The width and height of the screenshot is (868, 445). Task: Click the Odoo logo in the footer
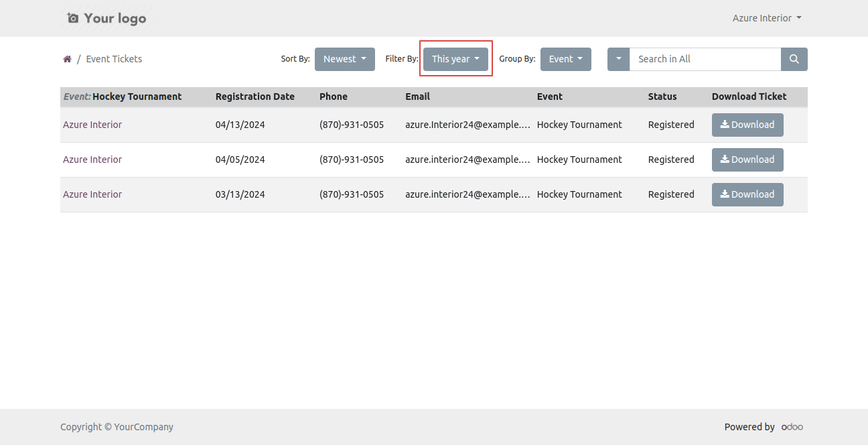tap(792, 427)
